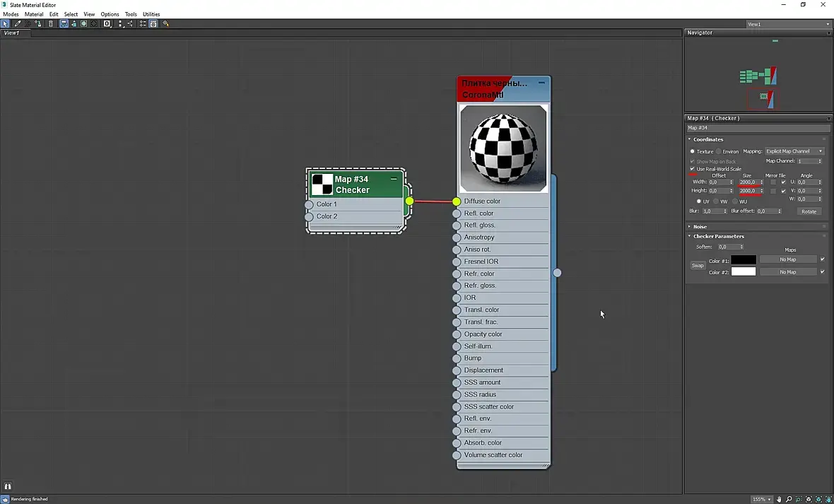
Task: Toggle Color #1 map enable checkbox
Action: click(x=822, y=259)
